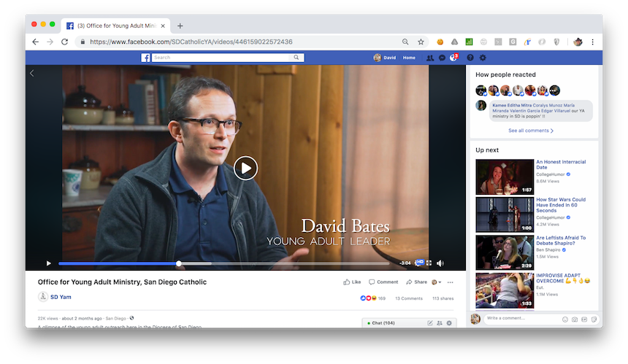Click San Diego location link
628x364 pixels.
pyautogui.click(x=116, y=318)
